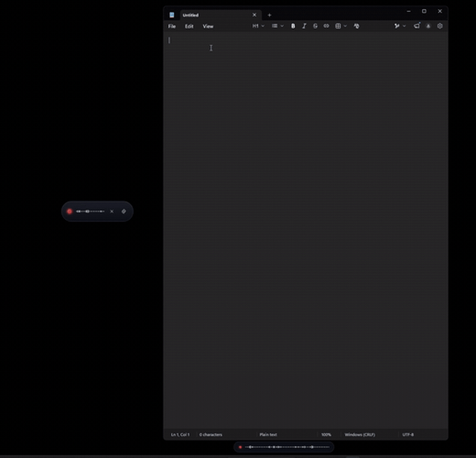Click the red record button in floating pill
476x458 pixels.
pos(69,211)
